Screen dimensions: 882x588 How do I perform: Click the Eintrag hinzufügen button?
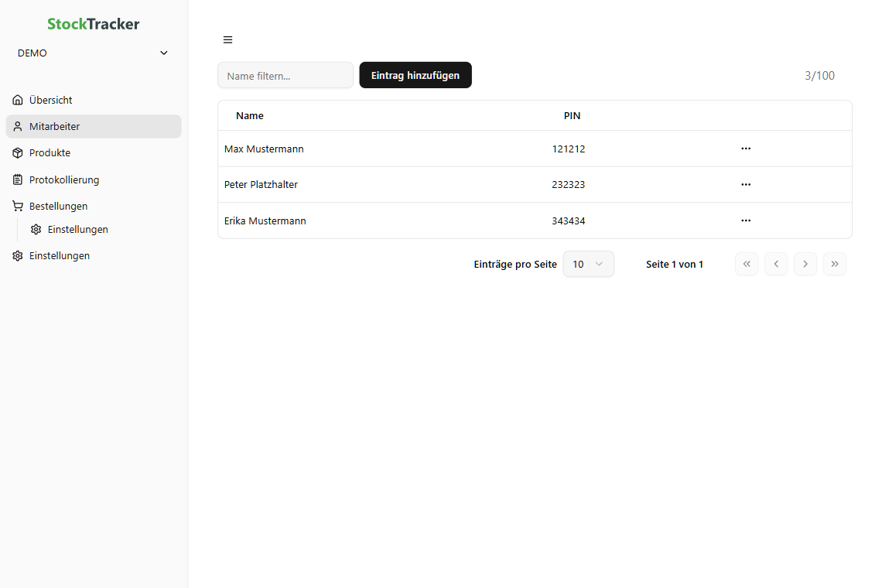tap(415, 76)
